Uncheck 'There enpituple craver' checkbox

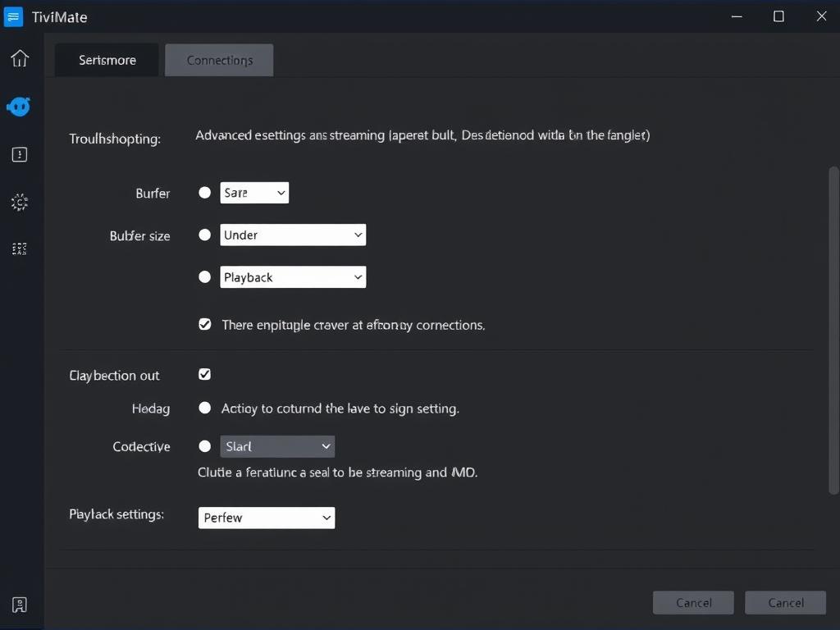click(204, 324)
